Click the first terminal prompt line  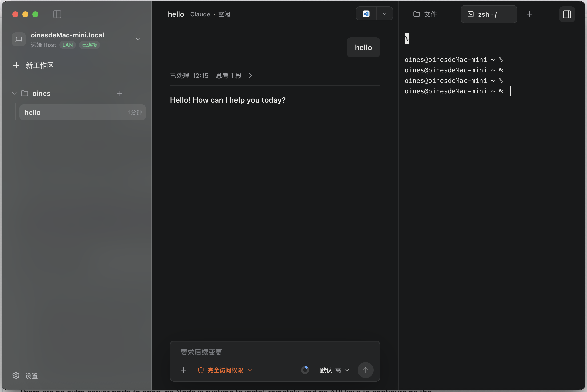454,60
